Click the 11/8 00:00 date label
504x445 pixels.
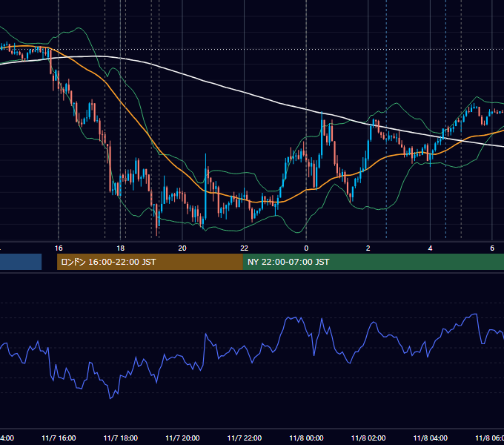[x=306, y=438]
